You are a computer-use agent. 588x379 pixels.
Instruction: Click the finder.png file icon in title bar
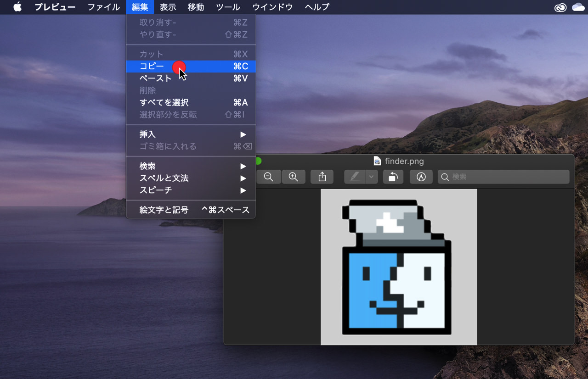coord(378,161)
